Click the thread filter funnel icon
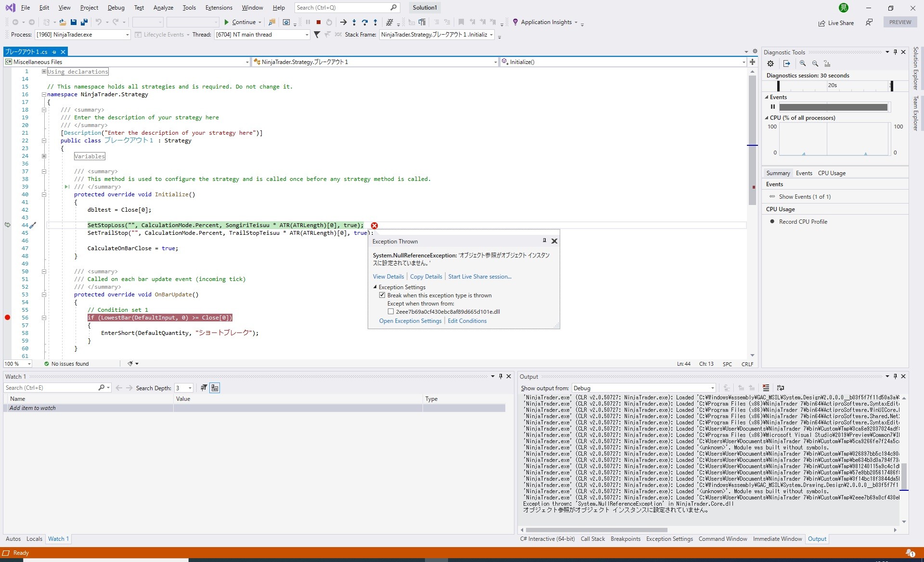The width and height of the screenshot is (924, 562). tap(317, 35)
